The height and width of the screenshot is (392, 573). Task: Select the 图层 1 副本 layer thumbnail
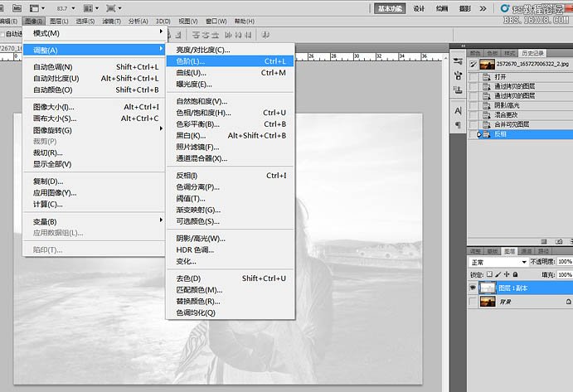click(488, 288)
